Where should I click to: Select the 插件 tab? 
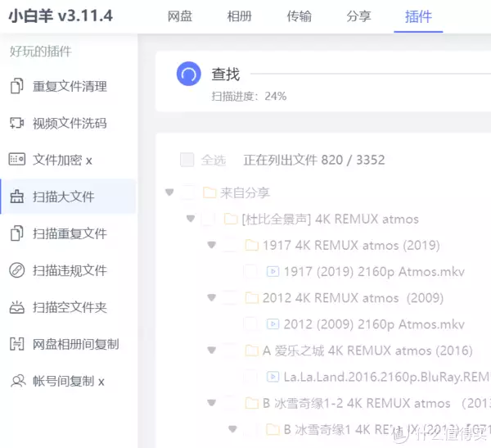(x=418, y=16)
